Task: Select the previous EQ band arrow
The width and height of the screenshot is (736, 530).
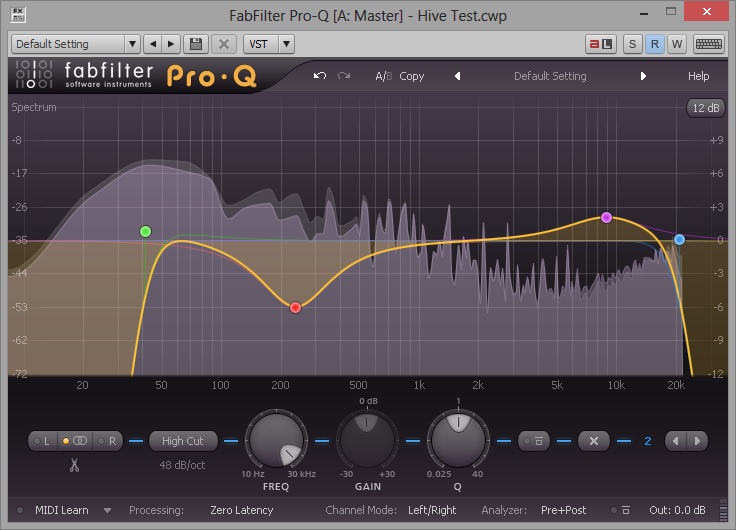Action: pyautogui.click(x=676, y=441)
